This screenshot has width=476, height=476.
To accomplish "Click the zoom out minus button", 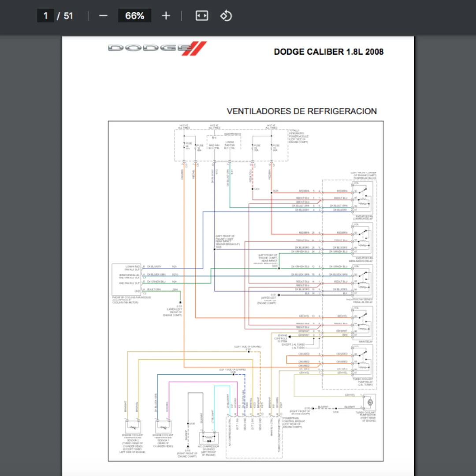I will [x=103, y=16].
